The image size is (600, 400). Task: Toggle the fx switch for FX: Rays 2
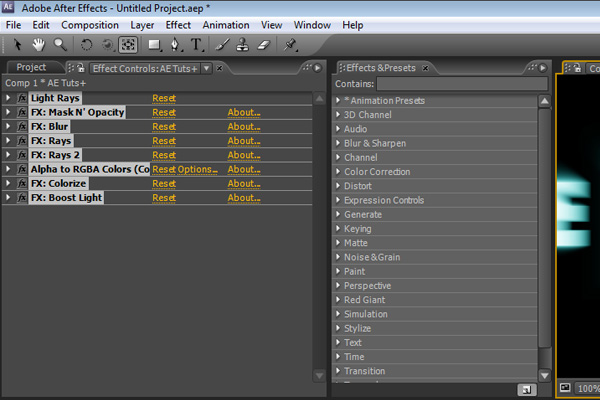(x=22, y=155)
